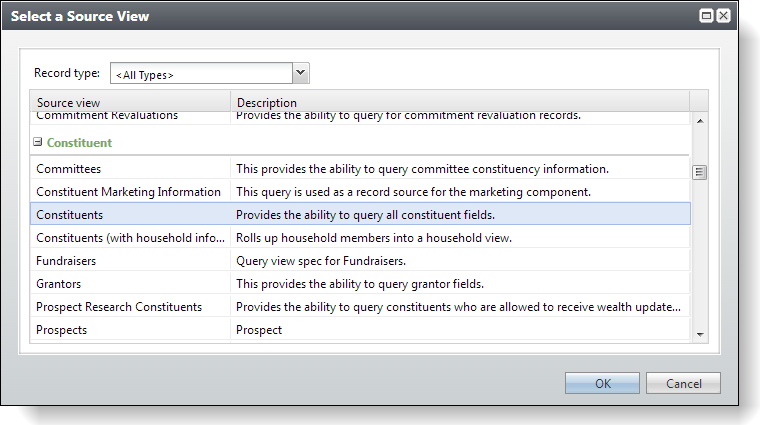
Task: Click the Cancel button
Action: tap(683, 383)
